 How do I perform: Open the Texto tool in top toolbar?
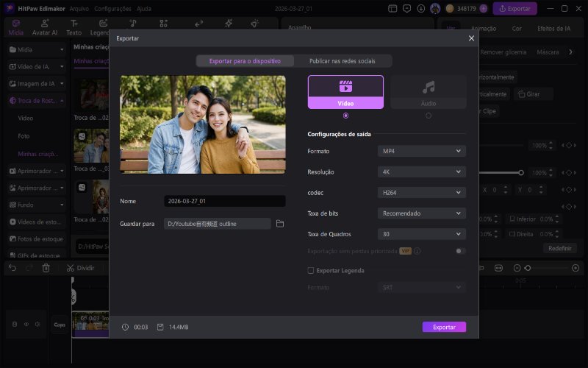click(74, 28)
